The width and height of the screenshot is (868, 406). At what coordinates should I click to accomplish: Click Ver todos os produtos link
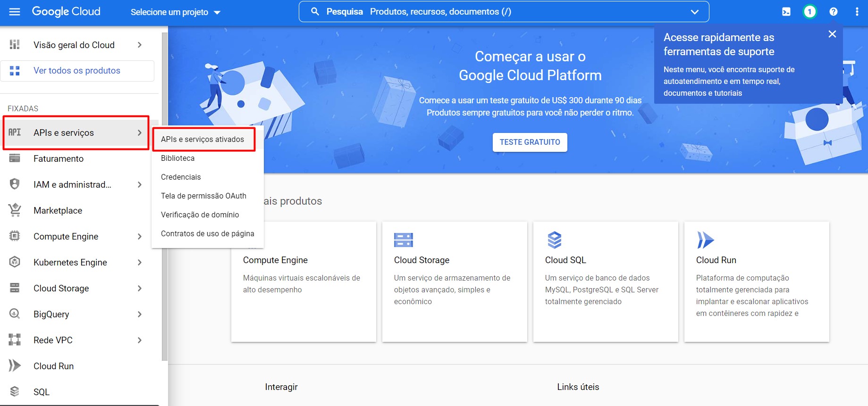click(77, 71)
